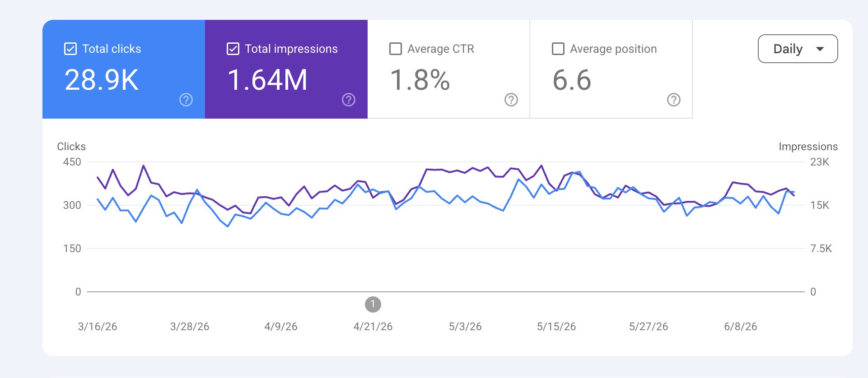Open help icon on Average CTR card

point(511,100)
